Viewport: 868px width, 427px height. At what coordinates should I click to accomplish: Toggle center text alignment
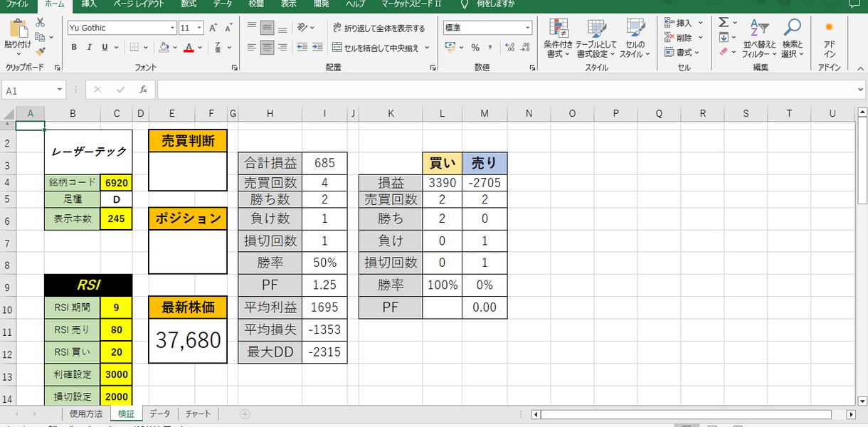coord(267,48)
